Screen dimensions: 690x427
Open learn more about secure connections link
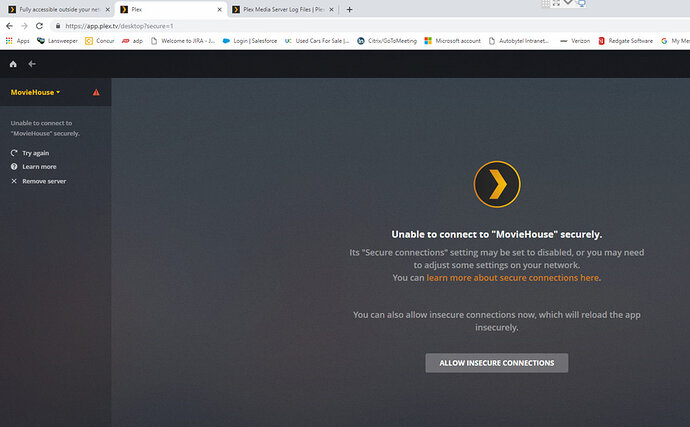point(513,278)
